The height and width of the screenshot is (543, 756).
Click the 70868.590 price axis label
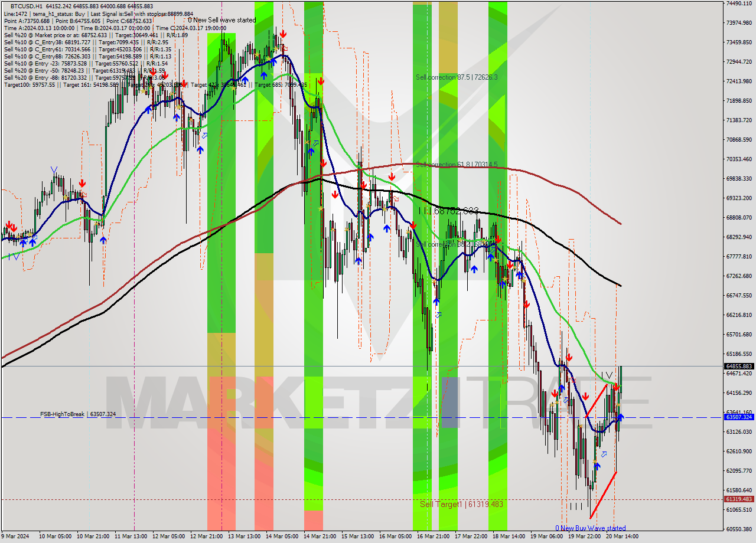(x=738, y=140)
